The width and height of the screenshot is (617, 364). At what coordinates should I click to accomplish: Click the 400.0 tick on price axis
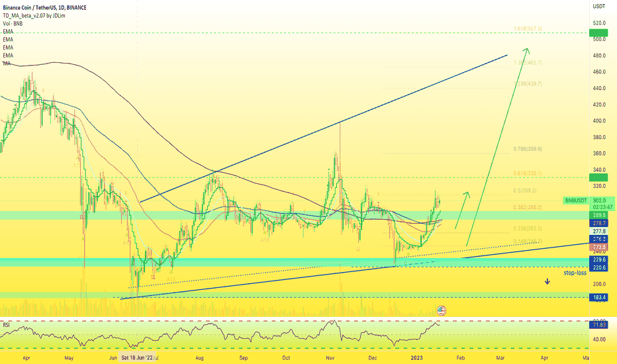[599, 121]
